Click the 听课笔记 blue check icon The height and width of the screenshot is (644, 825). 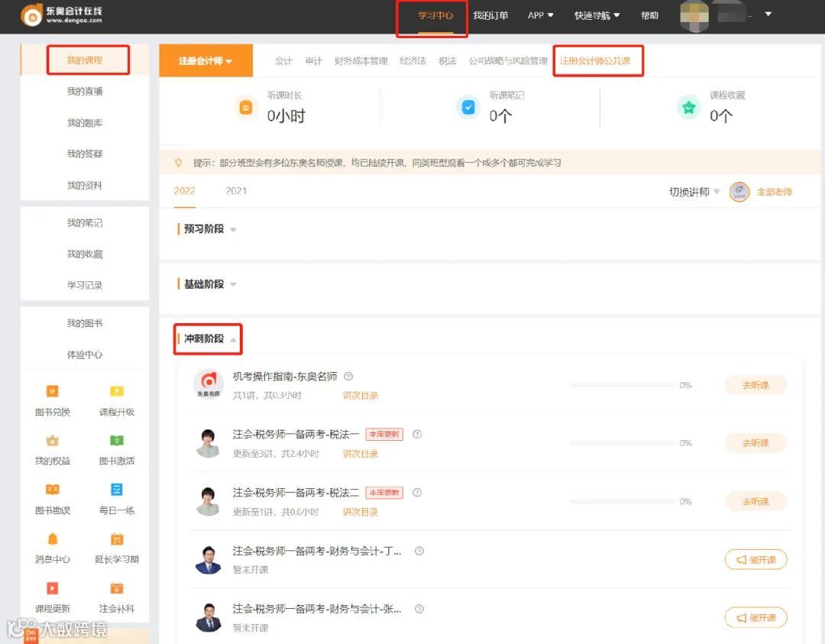click(467, 107)
